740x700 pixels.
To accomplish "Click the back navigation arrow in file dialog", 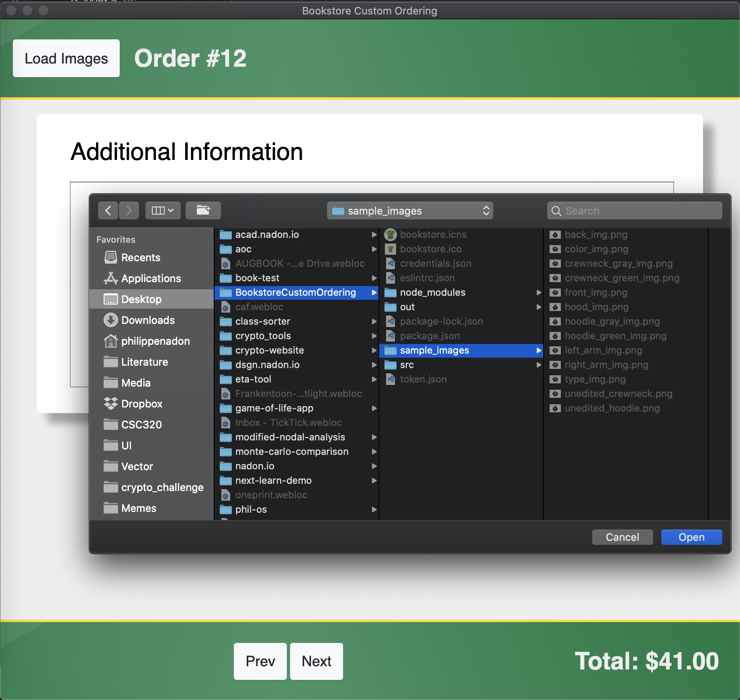I will 108,211.
